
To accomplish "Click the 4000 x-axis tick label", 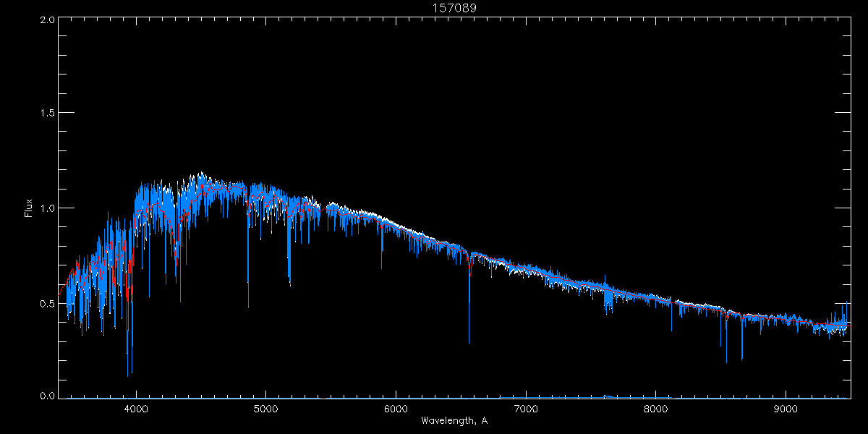I will [136, 408].
